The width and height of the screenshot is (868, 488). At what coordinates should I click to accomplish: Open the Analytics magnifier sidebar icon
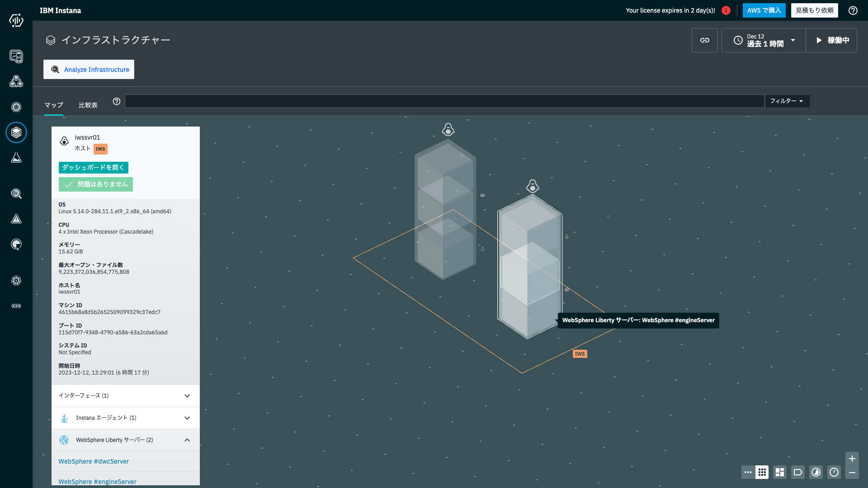click(x=16, y=194)
